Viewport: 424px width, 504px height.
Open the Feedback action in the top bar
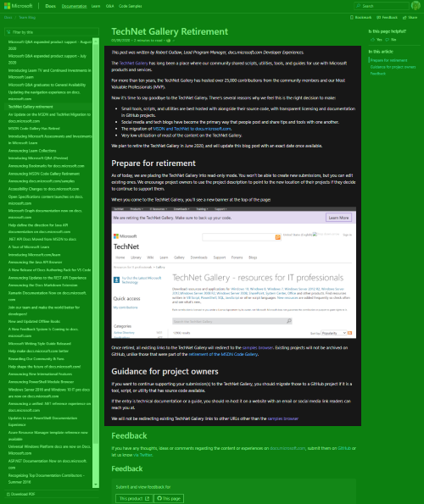pyautogui.click(x=387, y=17)
